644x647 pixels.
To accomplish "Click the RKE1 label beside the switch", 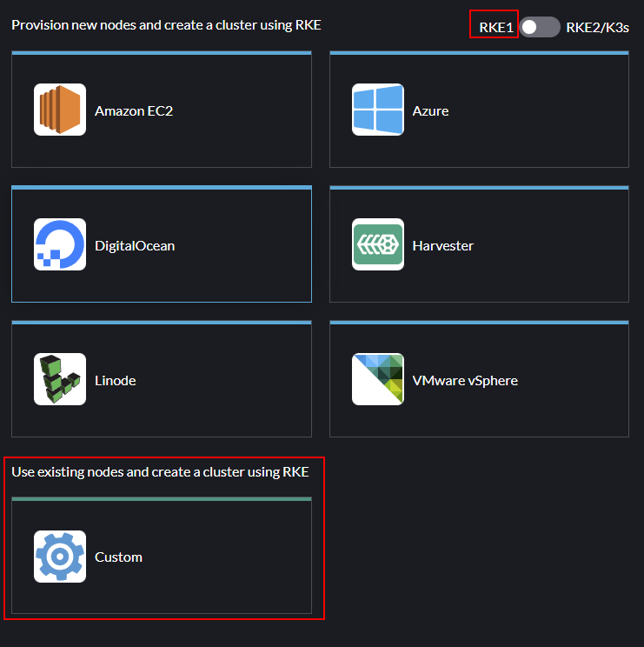I will 495,27.
